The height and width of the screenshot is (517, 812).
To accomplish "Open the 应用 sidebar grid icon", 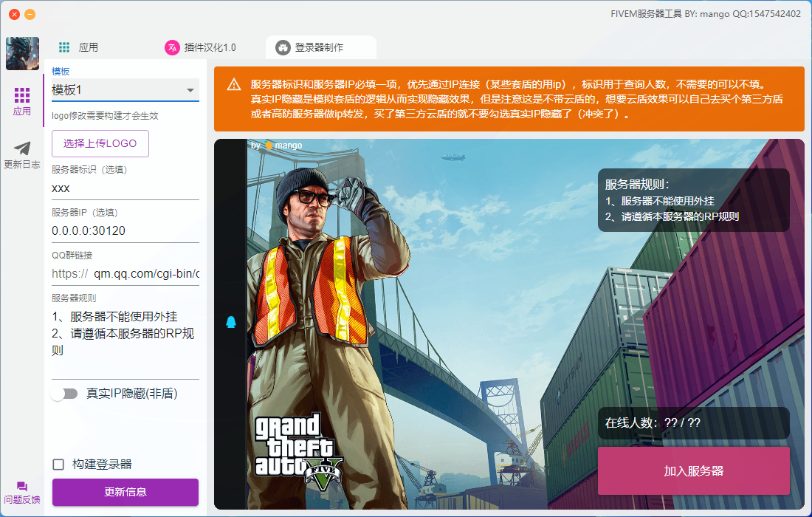I will pyautogui.click(x=21, y=95).
